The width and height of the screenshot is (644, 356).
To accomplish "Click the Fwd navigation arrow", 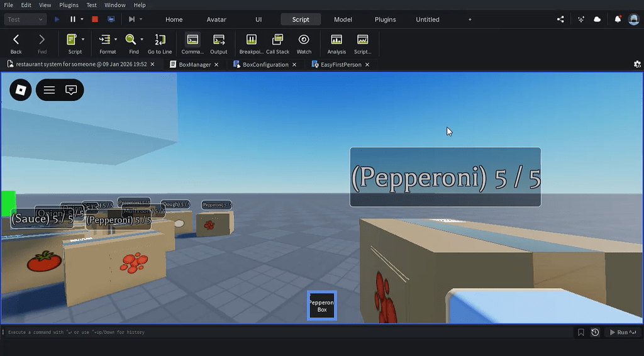I will point(42,43).
